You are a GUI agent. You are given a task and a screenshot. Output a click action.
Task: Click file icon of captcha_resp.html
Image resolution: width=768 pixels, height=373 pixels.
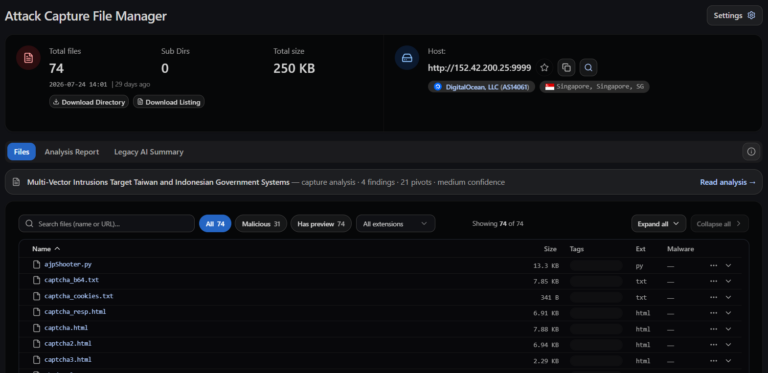[x=36, y=312]
